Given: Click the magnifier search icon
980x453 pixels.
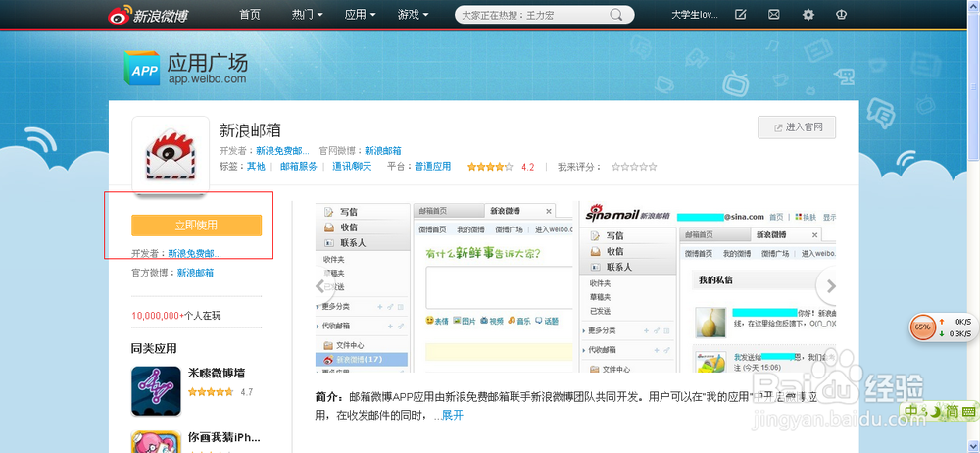Looking at the screenshot, I should pos(615,15).
